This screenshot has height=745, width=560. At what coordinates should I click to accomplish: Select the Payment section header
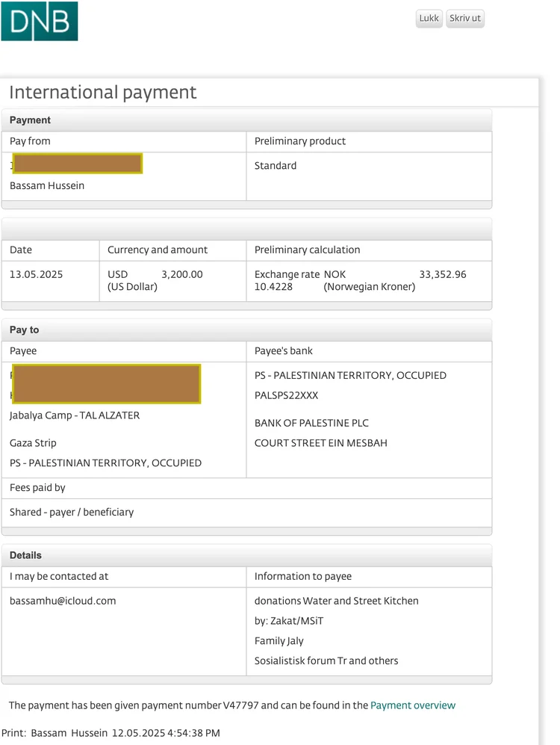[31, 120]
